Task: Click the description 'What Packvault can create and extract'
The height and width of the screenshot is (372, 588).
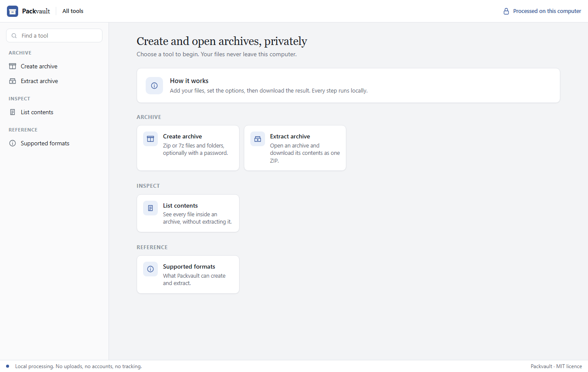Action: 194,279
